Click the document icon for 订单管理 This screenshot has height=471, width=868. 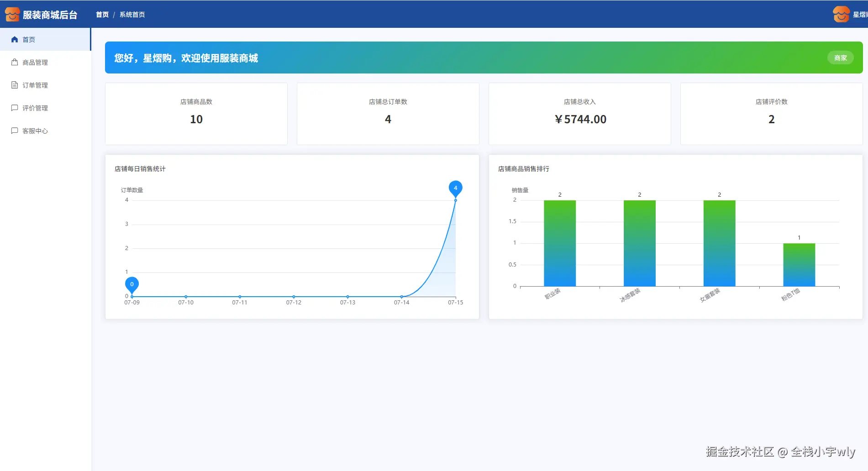coord(15,85)
